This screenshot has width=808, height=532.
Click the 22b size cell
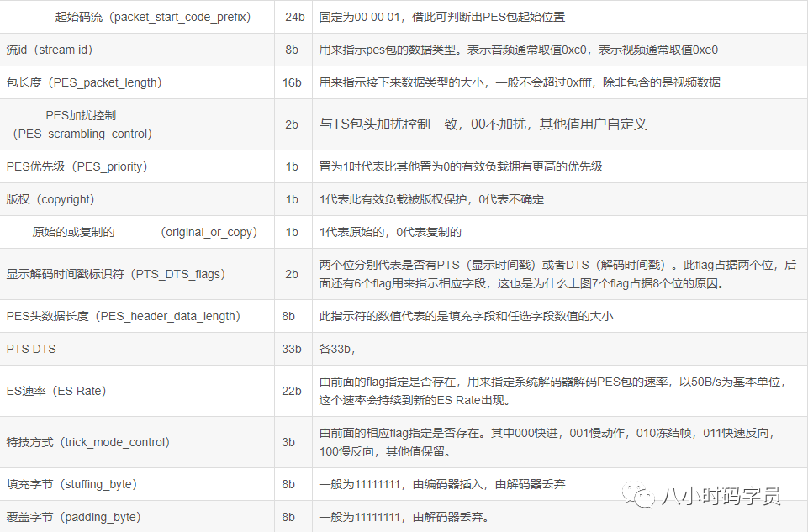coord(293,391)
